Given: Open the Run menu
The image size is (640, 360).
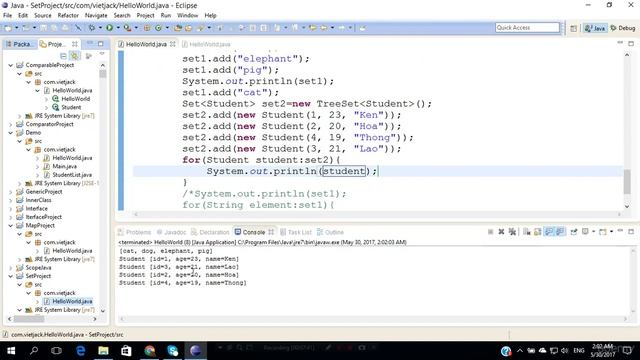Looking at the screenshot, I should pyautogui.click(x=165, y=16).
